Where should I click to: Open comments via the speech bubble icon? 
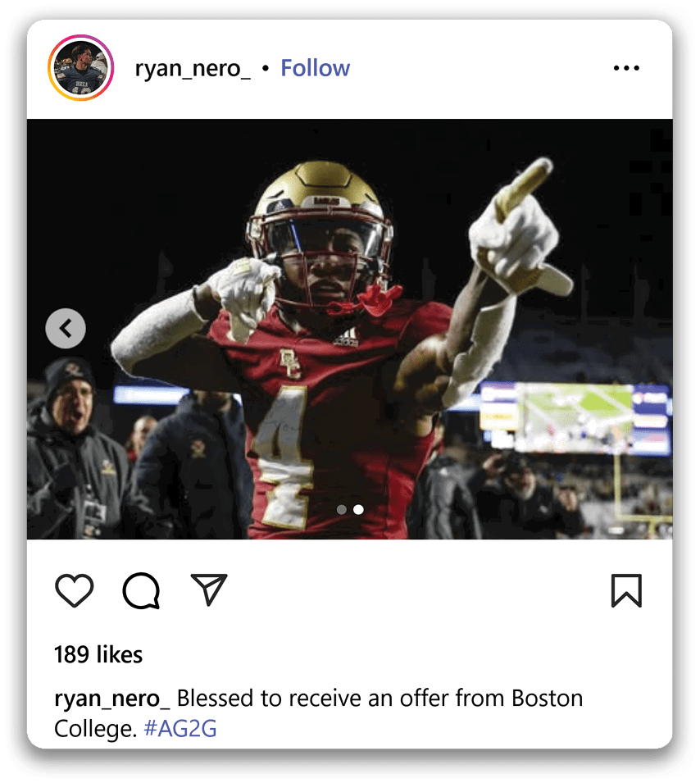141,590
